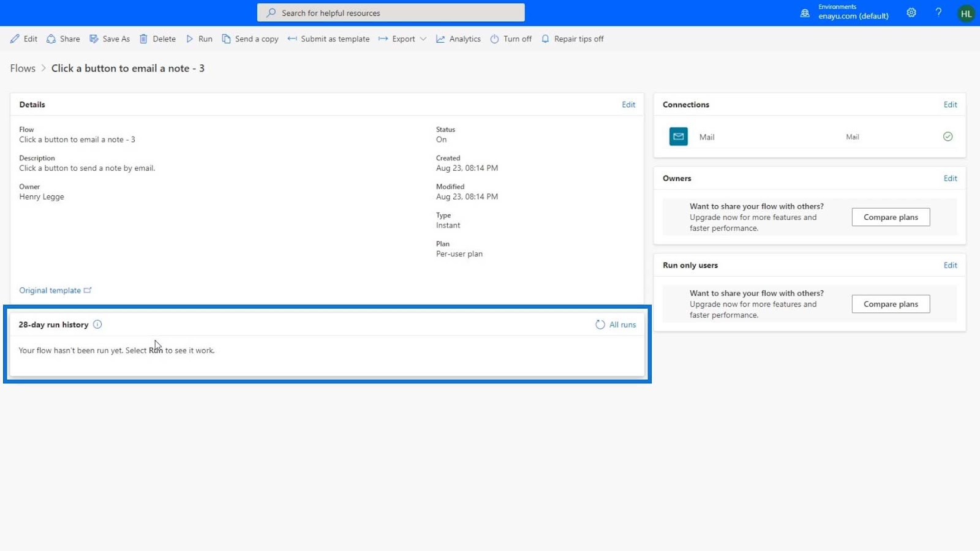Screen dimensions: 980x551
Task: Run the flow from the toolbar
Action: (199, 39)
